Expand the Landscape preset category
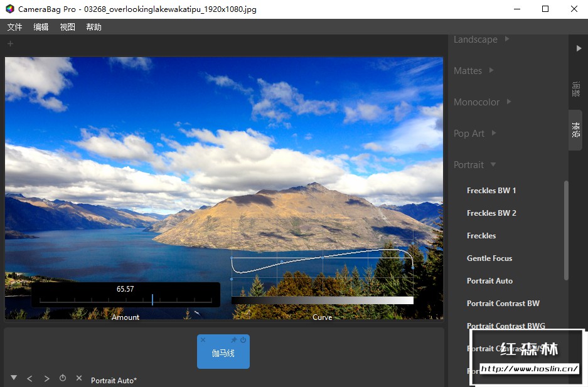 click(481, 40)
